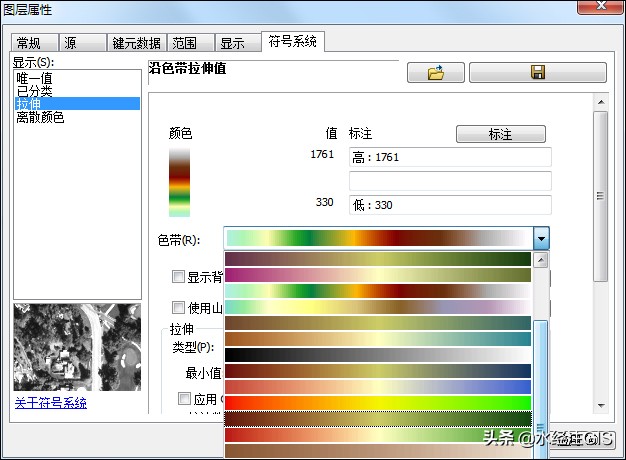Collapse the 色带 color ramp dropdown arrow

coord(541,240)
